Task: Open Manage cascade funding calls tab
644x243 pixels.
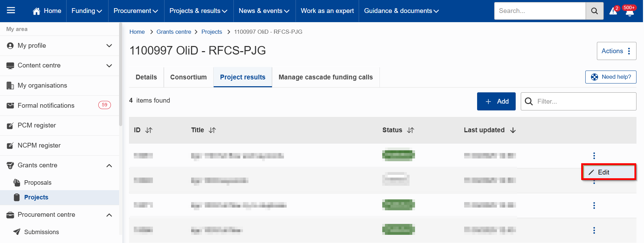Action: [x=326, y=77]
